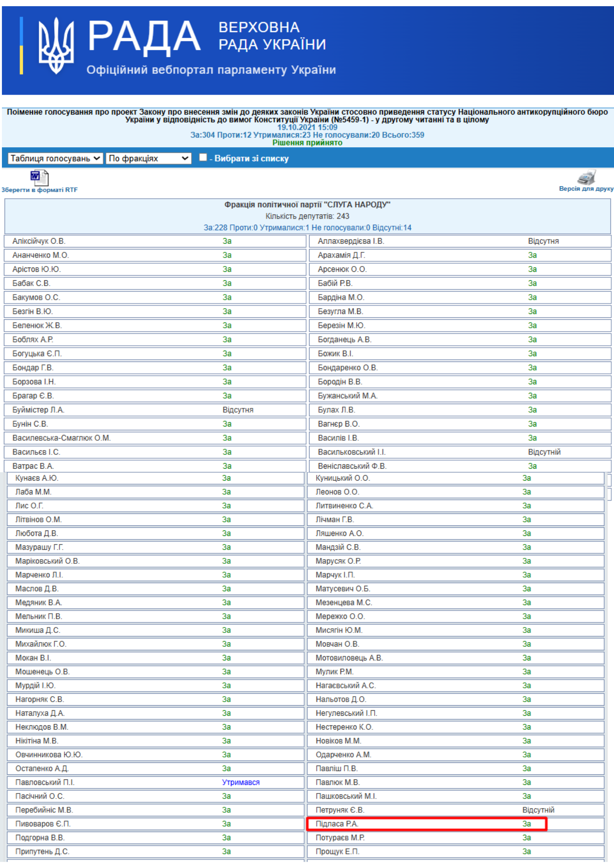Image resolution: width=614 pixels, height=868 pixels.
Task: Click the vote date "19.10.2021 15:09"
Action: (x=307, y=127)
